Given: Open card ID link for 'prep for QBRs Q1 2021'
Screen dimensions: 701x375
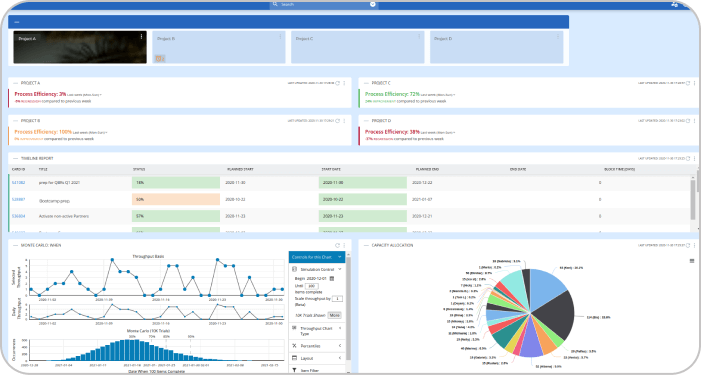Looking at the screenshot, I should point(18,182).
